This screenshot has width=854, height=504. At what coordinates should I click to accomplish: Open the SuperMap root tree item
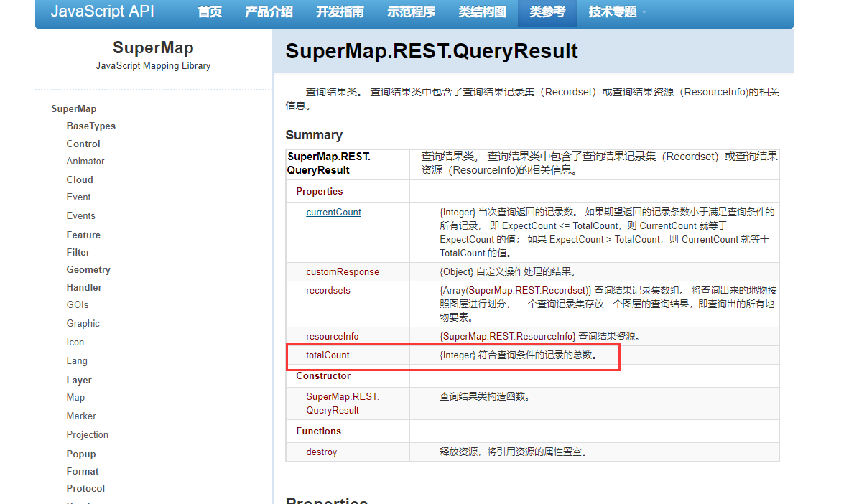73,109
